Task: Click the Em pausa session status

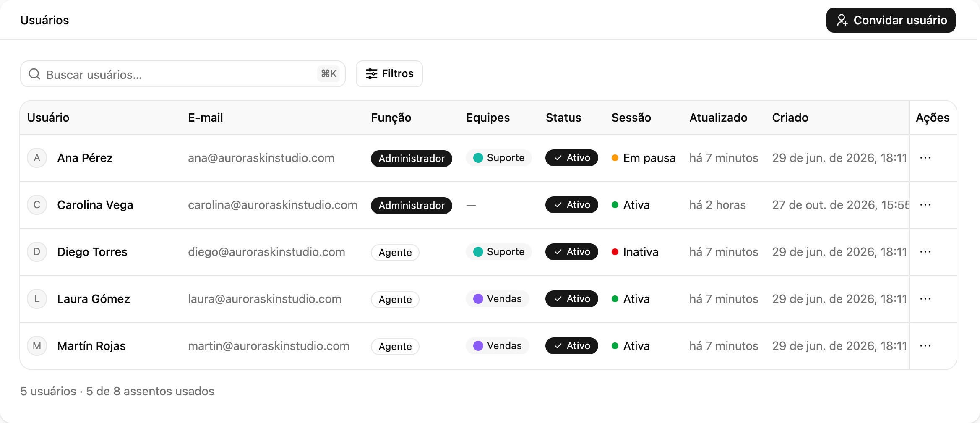Action: point(644,158)
